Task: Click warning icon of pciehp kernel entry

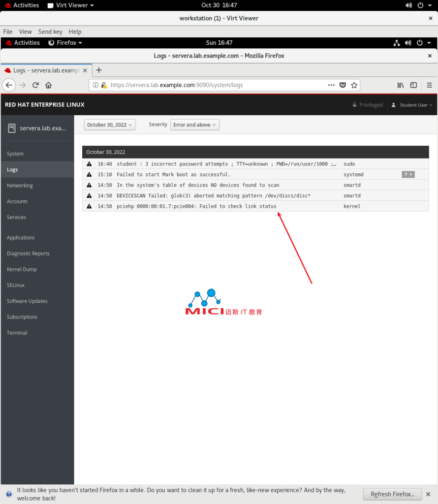Action: pyautogui.click(x=90, y=206)
